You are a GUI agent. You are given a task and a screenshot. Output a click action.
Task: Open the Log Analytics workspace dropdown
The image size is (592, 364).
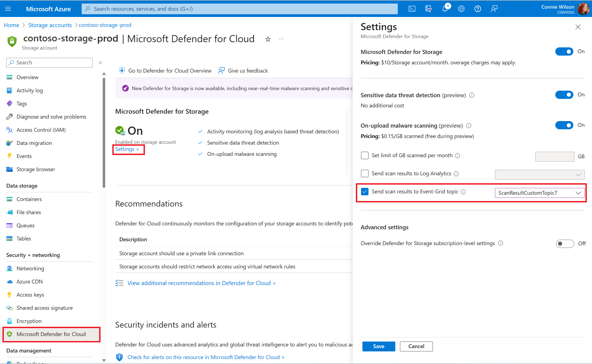(x=540, y=175)
